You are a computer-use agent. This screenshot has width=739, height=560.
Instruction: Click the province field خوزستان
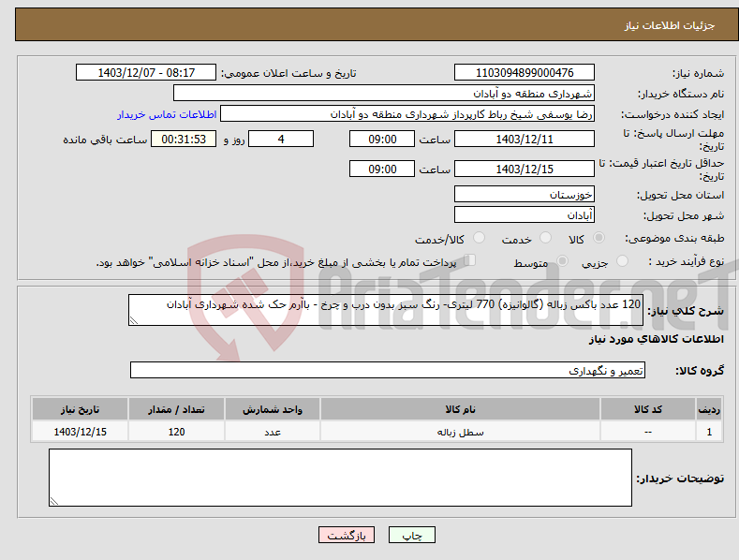525,194
